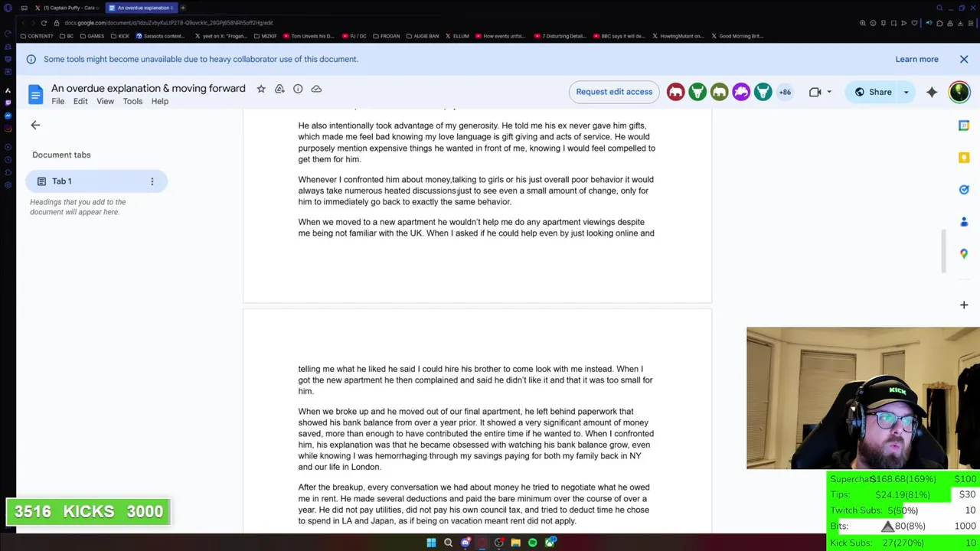The height and width of the screenshot is (551, 980).
Task: Open the Google Docs home icon
Action: (35, 94)
